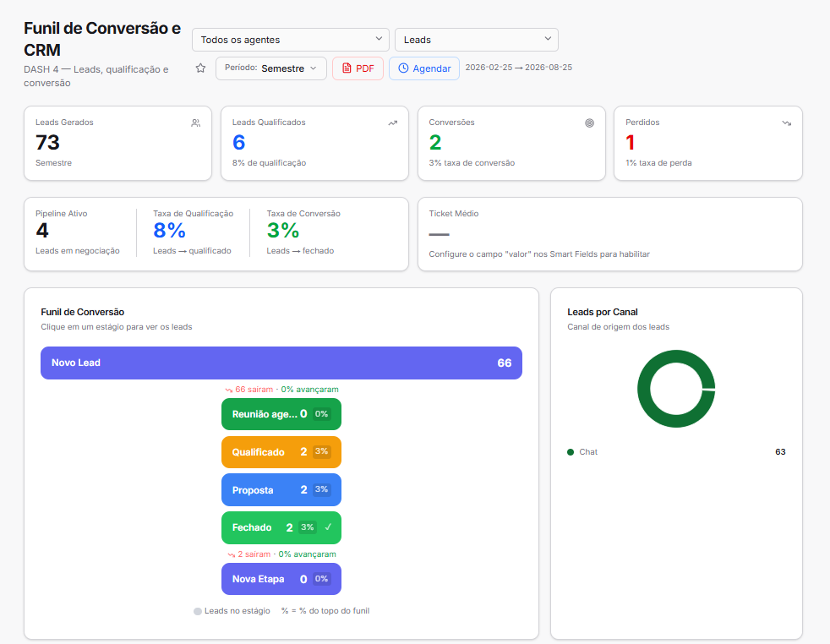The image size is (830, 644).
Task: Click the trending-down icon on Perdidos card
Action: [x=787, y=123]
